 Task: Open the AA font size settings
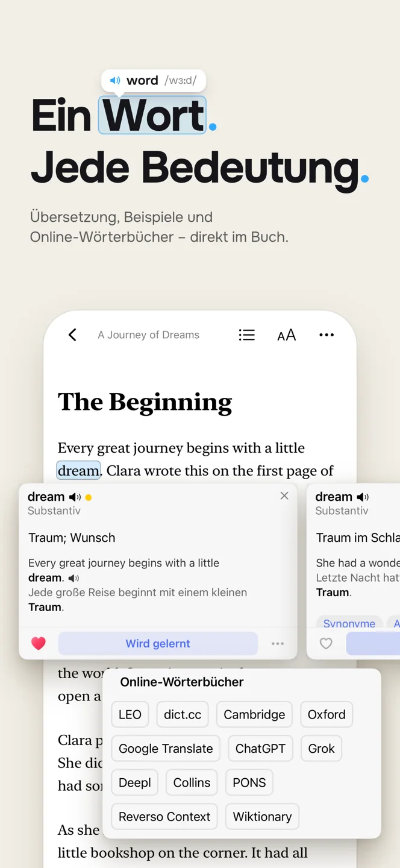[287, 335]
